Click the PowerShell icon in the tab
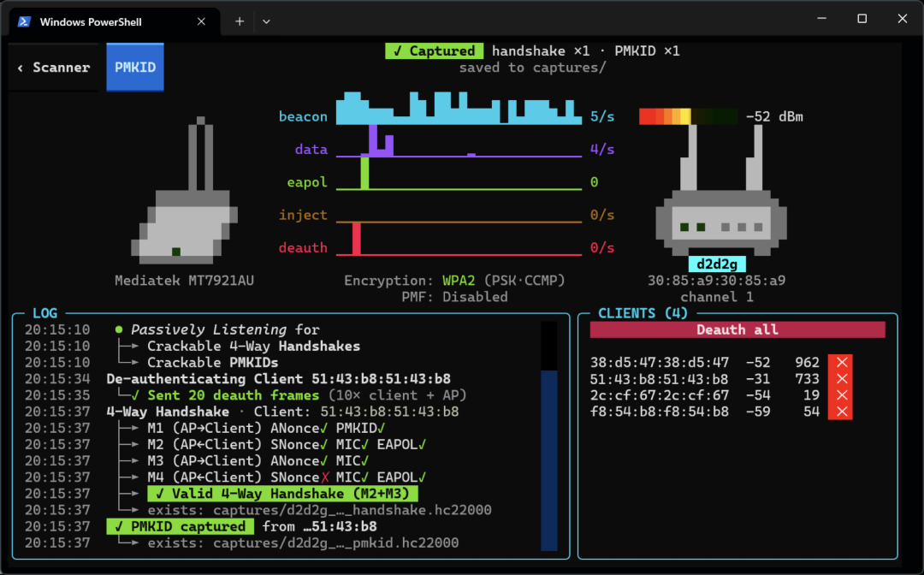This screenshot has width=924, height=575. pos(24,21)
